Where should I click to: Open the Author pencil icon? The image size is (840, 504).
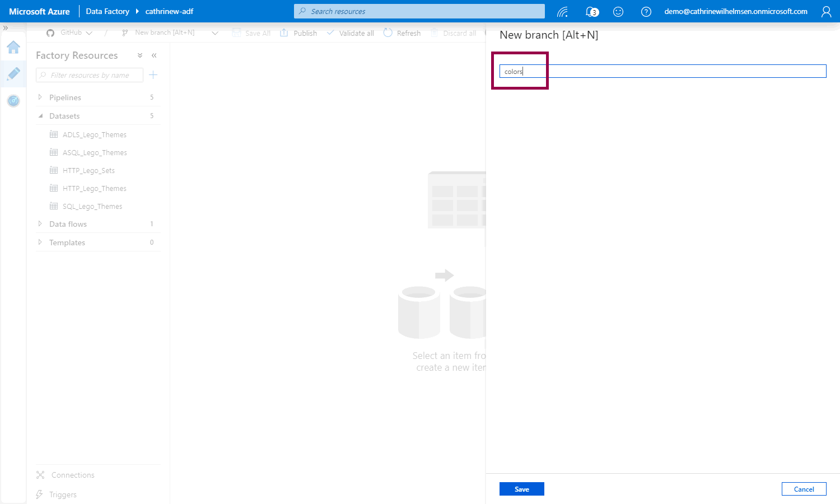(x=13, y=74)
